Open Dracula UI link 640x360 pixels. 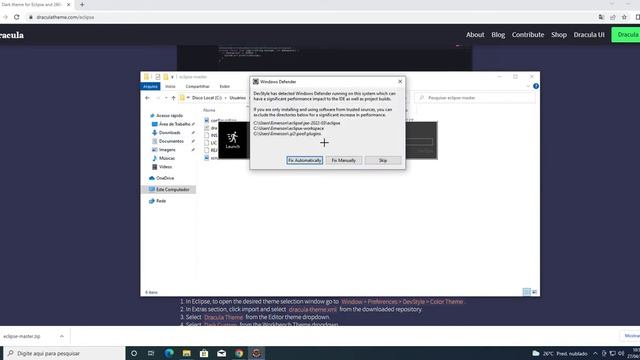click(x=589, y=35)
